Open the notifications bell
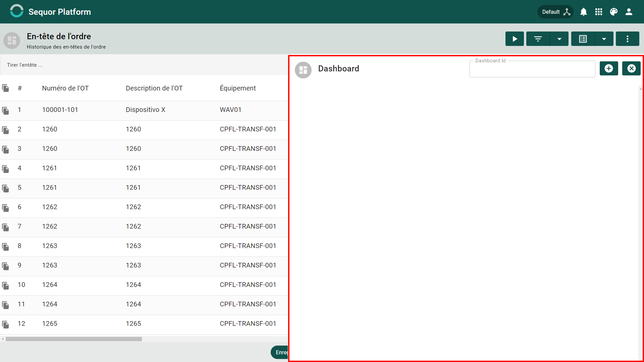 (584, 12)
